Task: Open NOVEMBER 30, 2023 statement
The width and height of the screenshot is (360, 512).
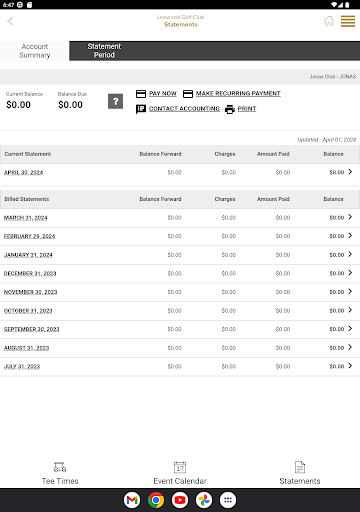Action: pyautogui.click(x=30, y=292)
